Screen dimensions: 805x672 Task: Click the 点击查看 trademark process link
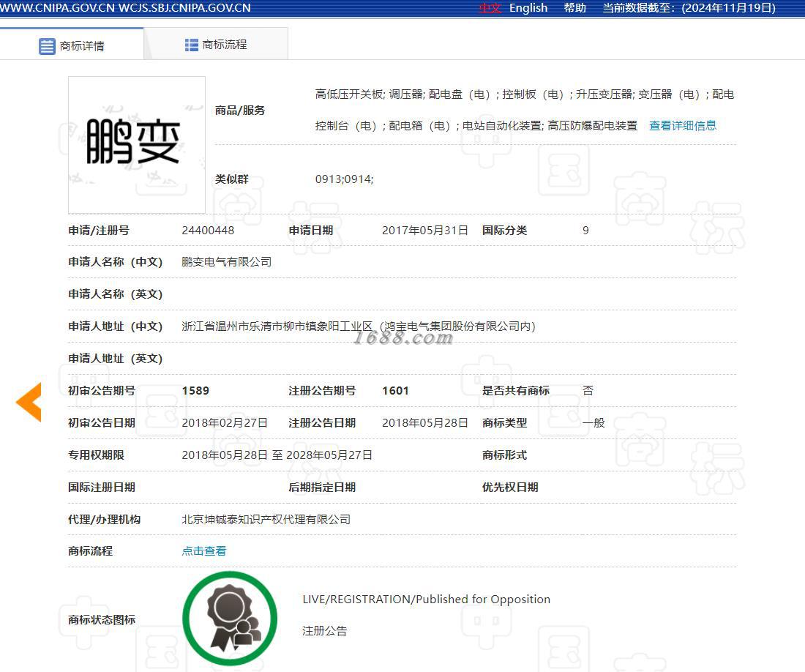204,550
